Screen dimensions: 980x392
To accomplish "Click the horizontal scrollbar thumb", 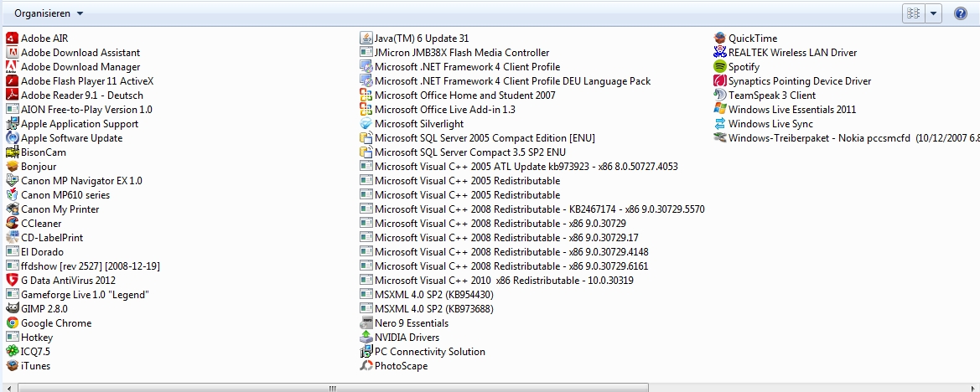I will coord(333,388).
